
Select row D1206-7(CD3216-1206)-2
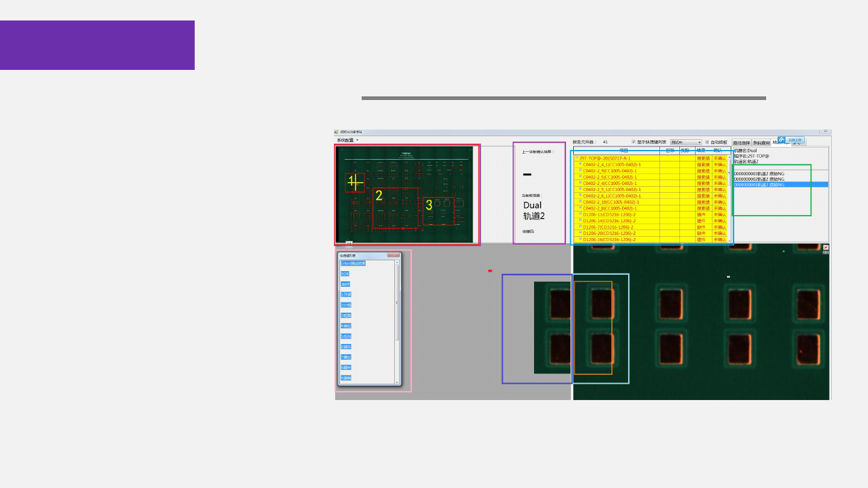(x=650, y=227)
